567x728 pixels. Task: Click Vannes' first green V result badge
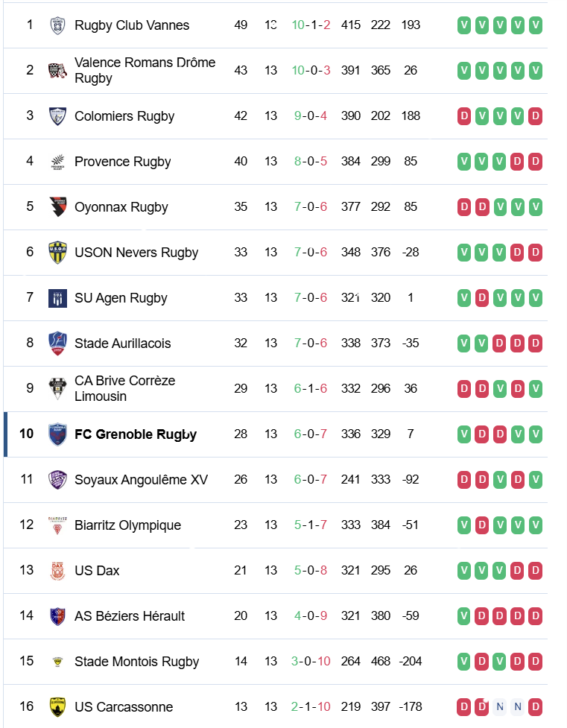pyautogui.click(x=464, y=26)
